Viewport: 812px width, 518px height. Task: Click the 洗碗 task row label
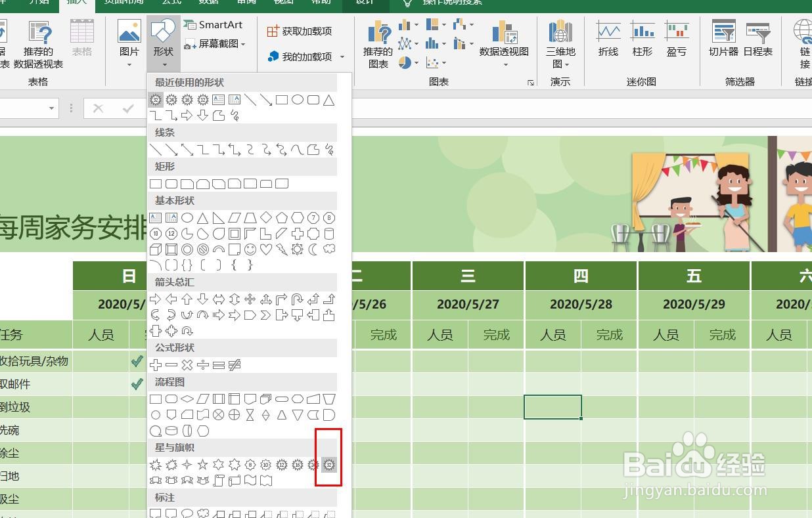[x=9, y=430]
